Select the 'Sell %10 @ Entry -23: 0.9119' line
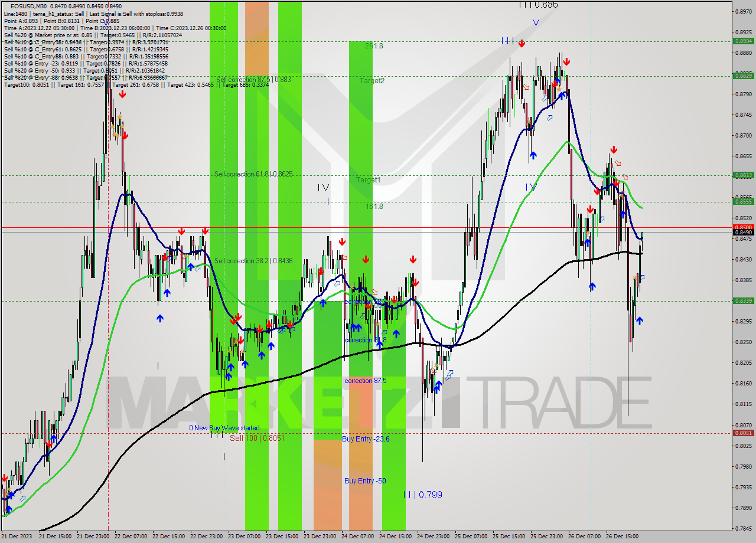756x543 pixels. (x=86, y=63)
